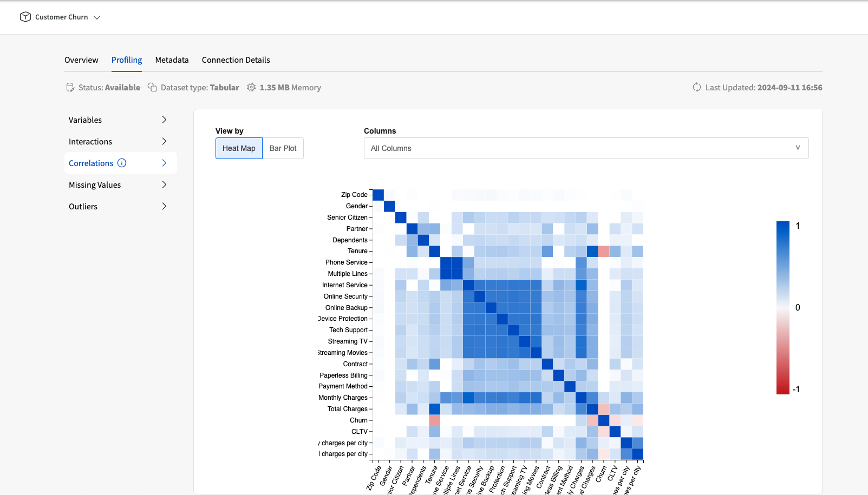
Task: Click the Last Updated refresh icon
Action: 697,88
